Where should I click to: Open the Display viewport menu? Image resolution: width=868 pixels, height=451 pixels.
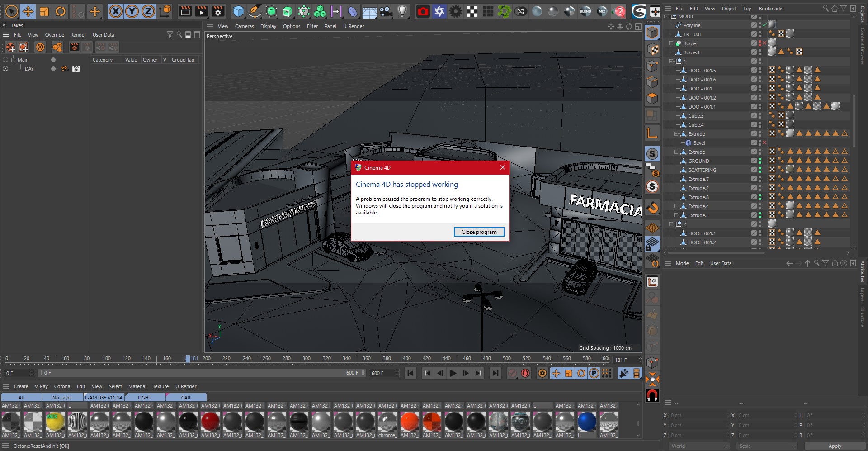[x=268, y=26]
